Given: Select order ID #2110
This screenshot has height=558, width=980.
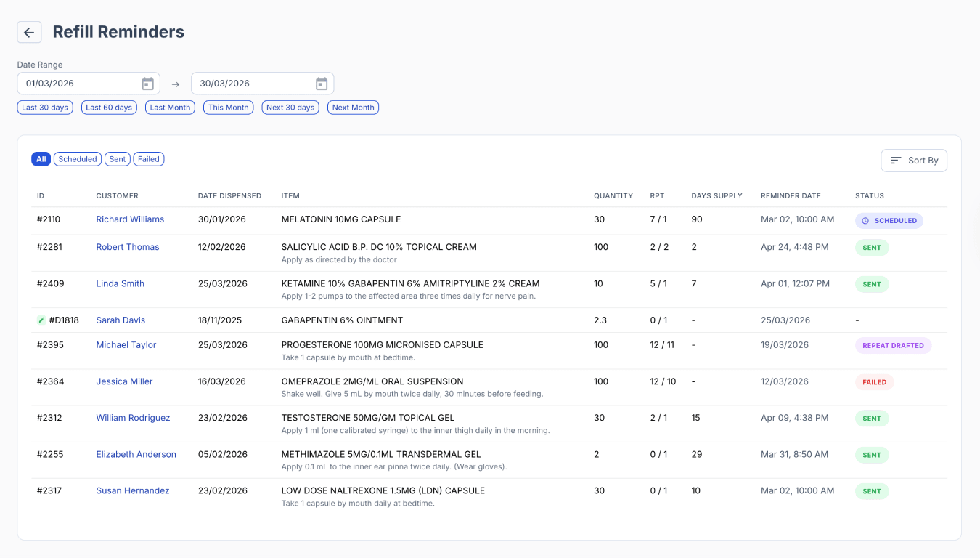Looking at the screenshot, I should pos(49,219).
